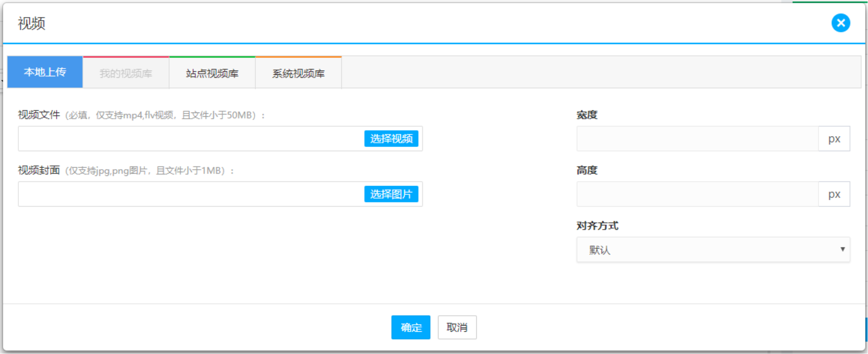
Task: Click the px unit beside 宽度
Action: (834, 139)
